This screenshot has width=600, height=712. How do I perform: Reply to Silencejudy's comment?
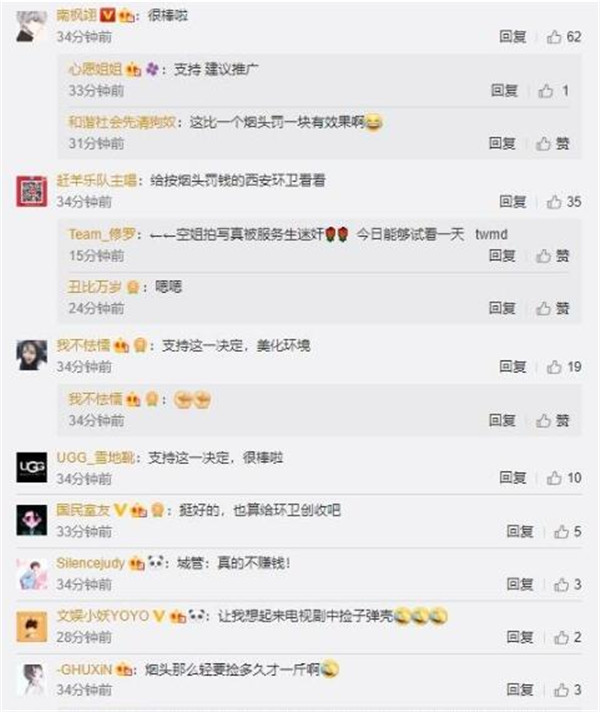520,584
